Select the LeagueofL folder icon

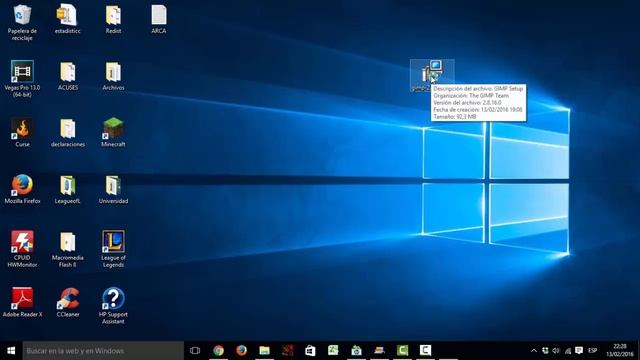point(68,189)
